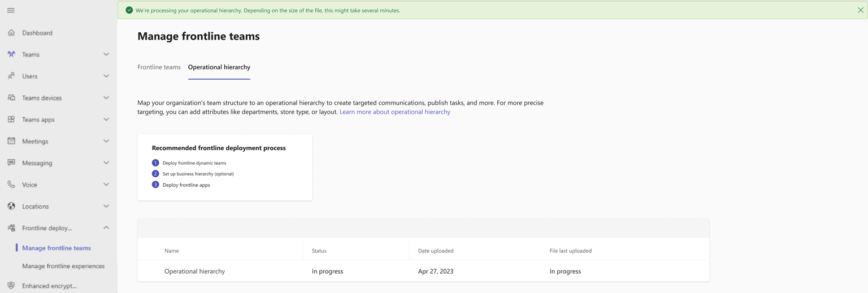
Task: Click the Teams icon in sidebar
Action: (11, 54)
